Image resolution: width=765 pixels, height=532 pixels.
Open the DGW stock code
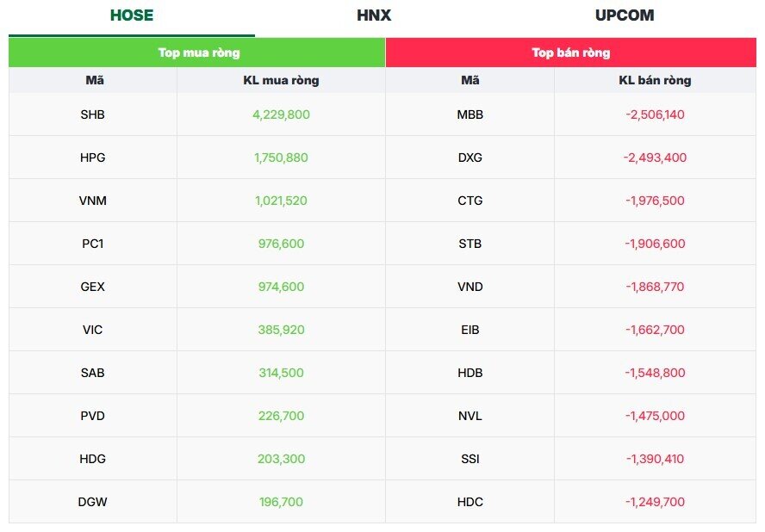(92, 502)
